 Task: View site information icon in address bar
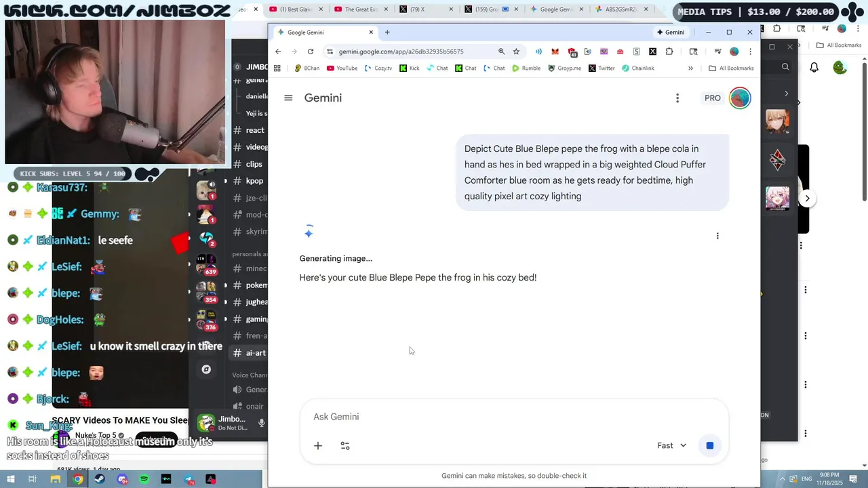coord(330,52)
